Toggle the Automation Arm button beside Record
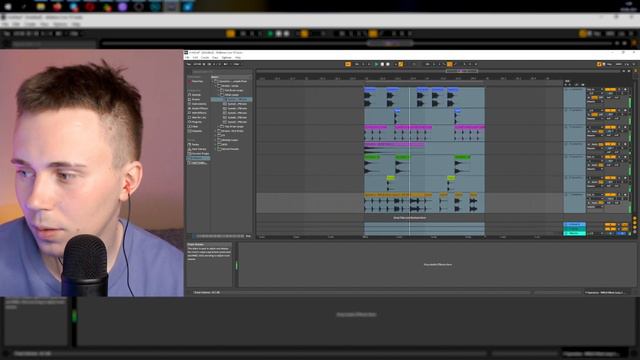The width and height of the screenshot is (640, 360). (401, 64)
